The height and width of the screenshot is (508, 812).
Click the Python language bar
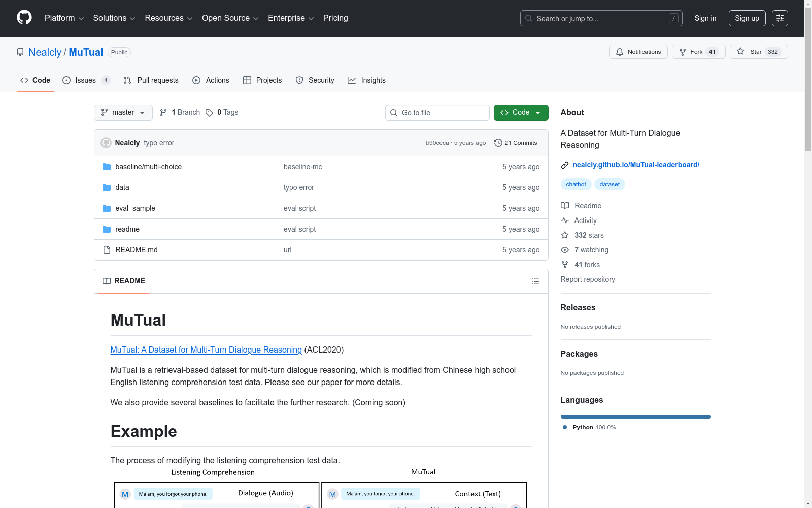point(636,417)
